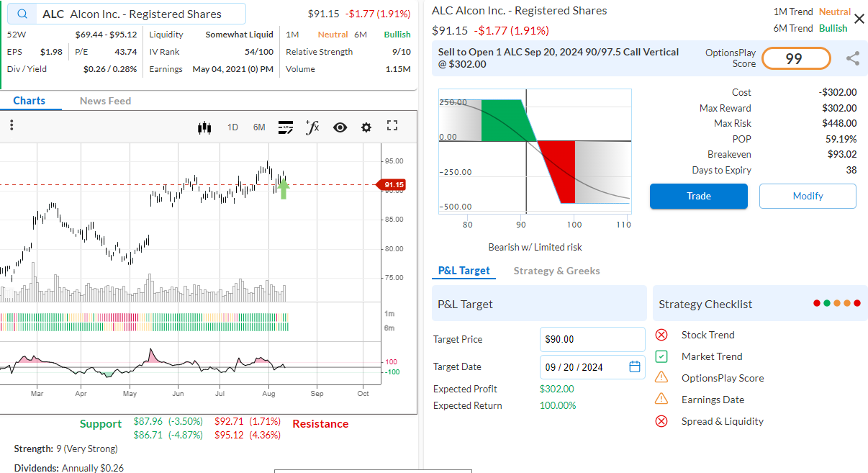The image size is (868, 473).
Task: Click the P/E 43.74 value
Action: tap(126, 52)
